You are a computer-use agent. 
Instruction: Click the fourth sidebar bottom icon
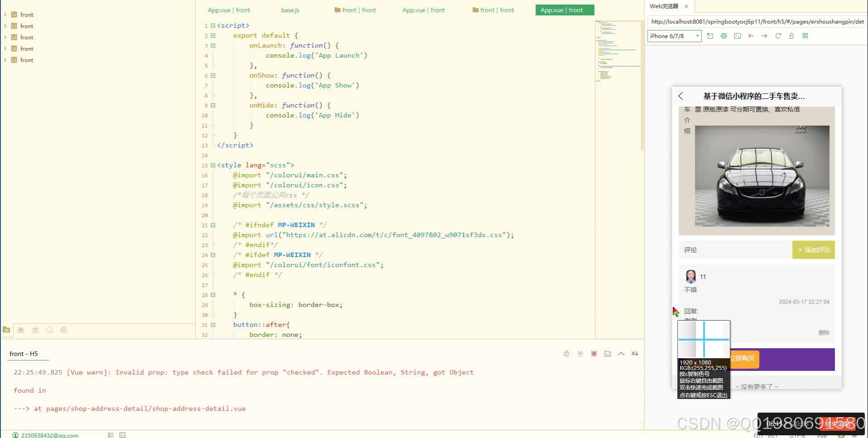[50, 330]
